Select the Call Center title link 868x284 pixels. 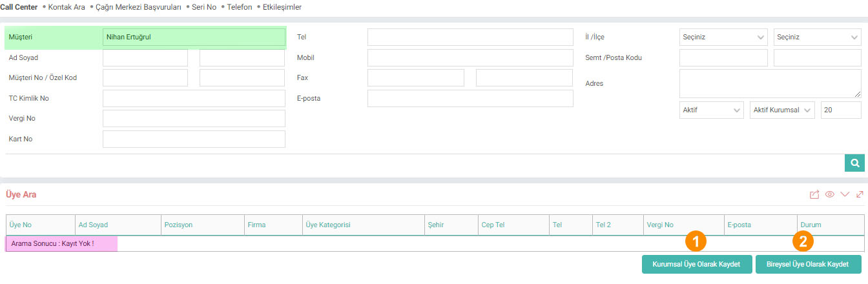tap(19, 7)
